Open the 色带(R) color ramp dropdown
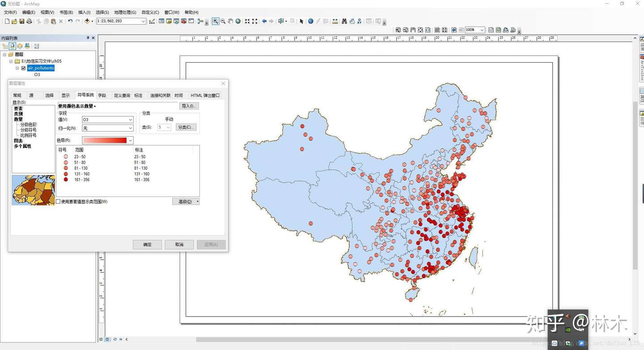 [131, 141]
